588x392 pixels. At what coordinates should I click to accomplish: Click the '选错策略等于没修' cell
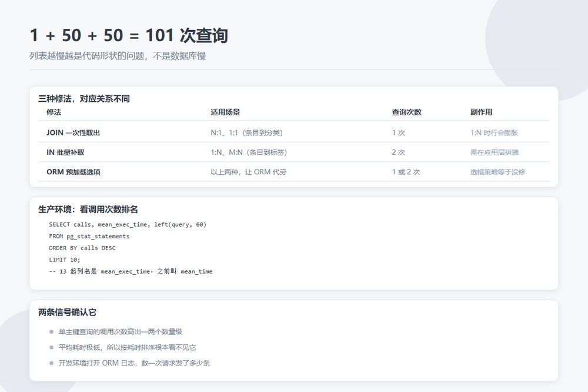pyautogui.click(x=498, y=172)
